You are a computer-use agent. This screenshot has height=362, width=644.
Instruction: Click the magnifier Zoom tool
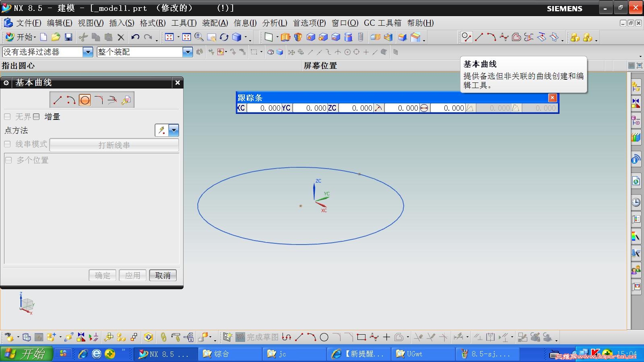point(199,37)
